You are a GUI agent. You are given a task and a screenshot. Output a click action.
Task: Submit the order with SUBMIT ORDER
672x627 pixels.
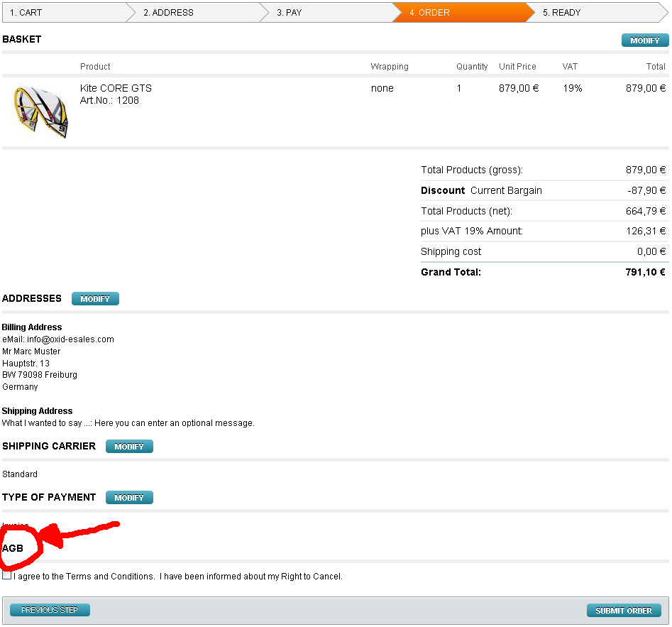point(623,611)
